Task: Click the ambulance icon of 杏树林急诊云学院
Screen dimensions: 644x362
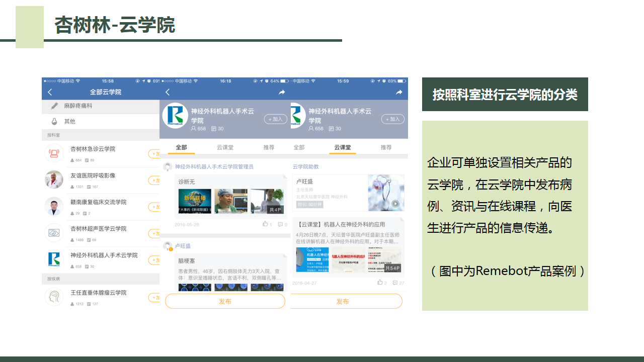Action: [54, 153]
